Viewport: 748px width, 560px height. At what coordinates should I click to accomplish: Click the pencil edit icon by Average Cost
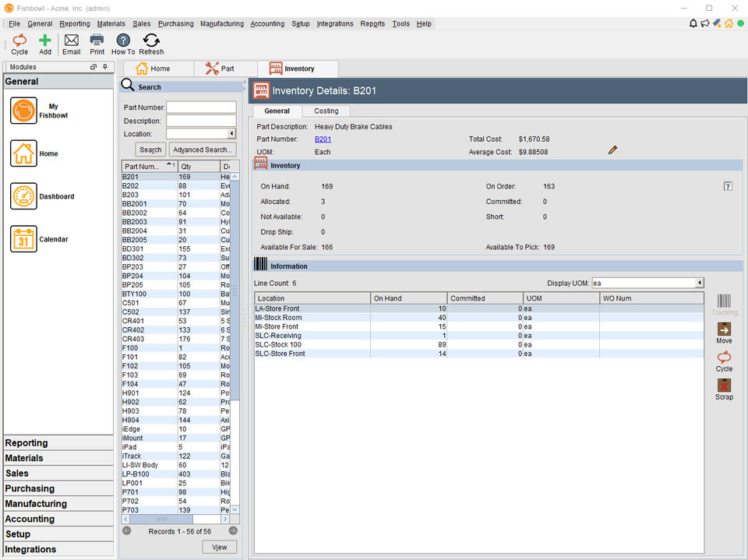[x=612, y=150]
